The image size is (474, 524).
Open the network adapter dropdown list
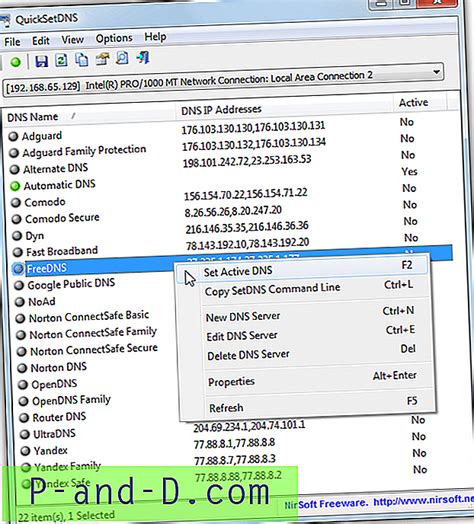tap(436, 72)
